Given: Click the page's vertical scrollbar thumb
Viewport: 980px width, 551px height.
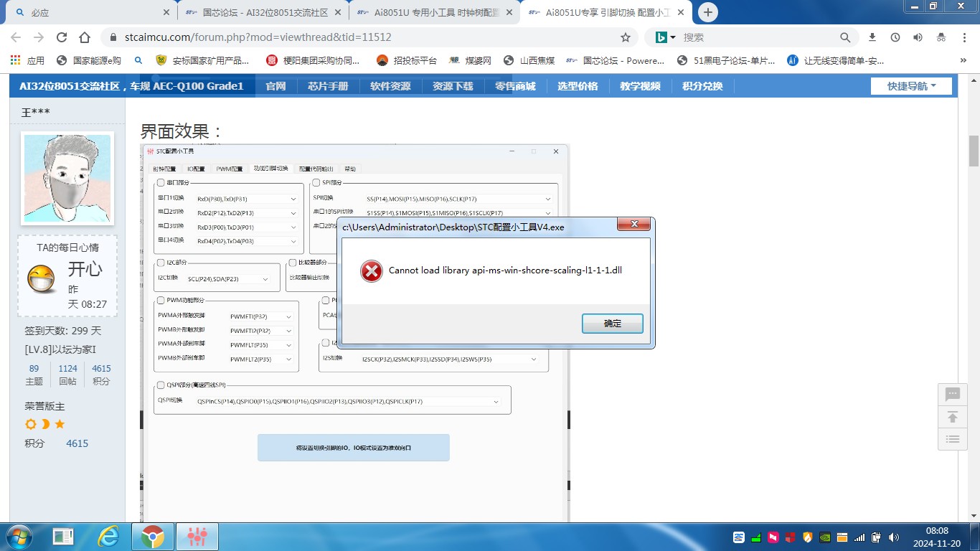Looking at the screenshot, I should coord(974,151).
